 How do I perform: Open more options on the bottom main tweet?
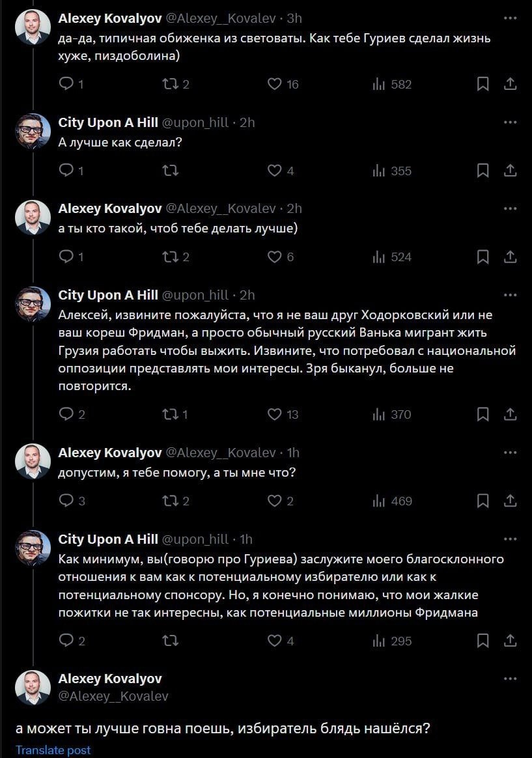(511, 679)
